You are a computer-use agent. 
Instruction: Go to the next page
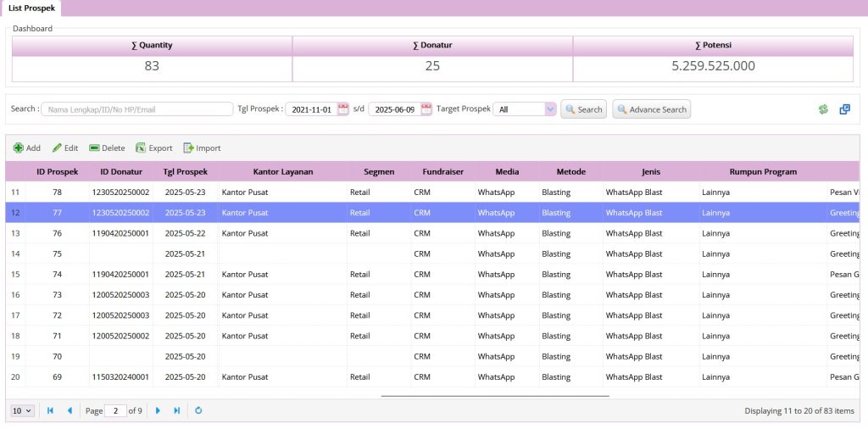point(158,410)
